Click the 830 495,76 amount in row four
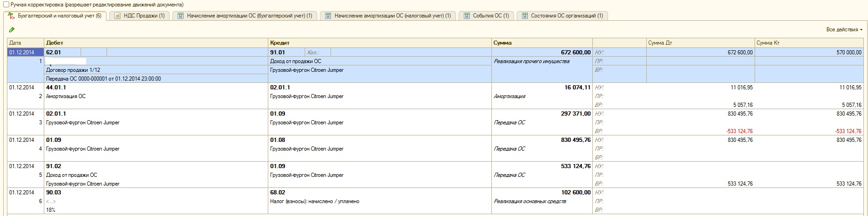The image size is (868, 216). point(575,140)
